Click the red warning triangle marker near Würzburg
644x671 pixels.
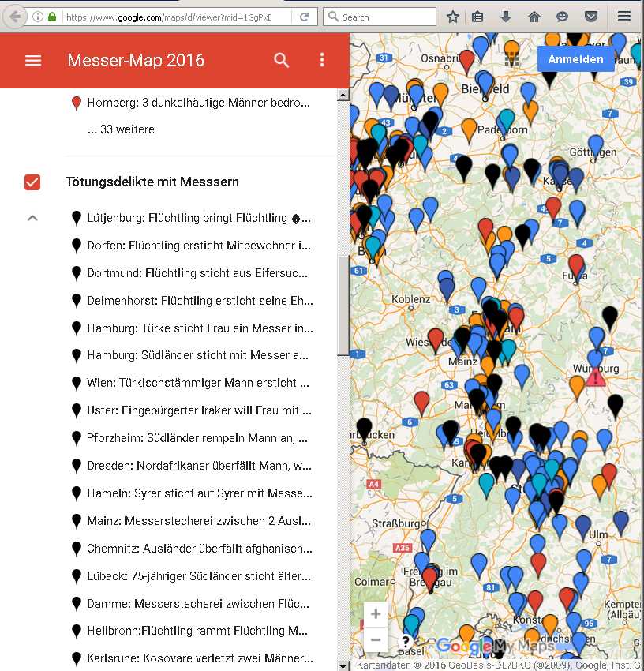[x=596, y=377]
